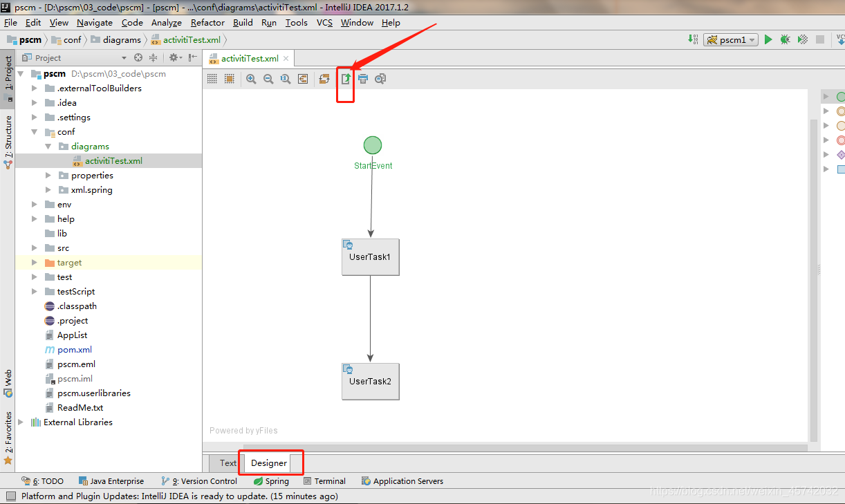Apply current layout to the diagram
Image resolution: width=845 pixels, height=504 pixels.
(324, 79)
